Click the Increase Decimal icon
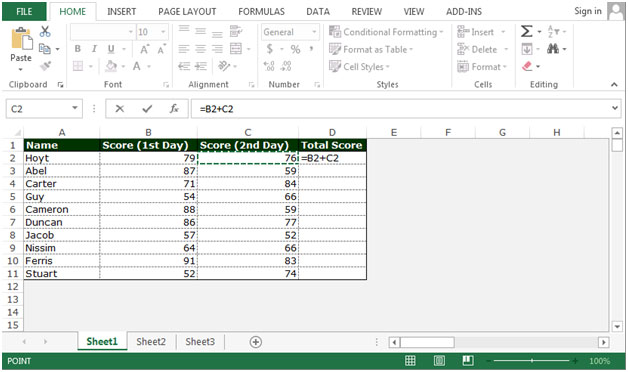Image resolution: width=628 pixels, height=372 pixels. point(269,66)
